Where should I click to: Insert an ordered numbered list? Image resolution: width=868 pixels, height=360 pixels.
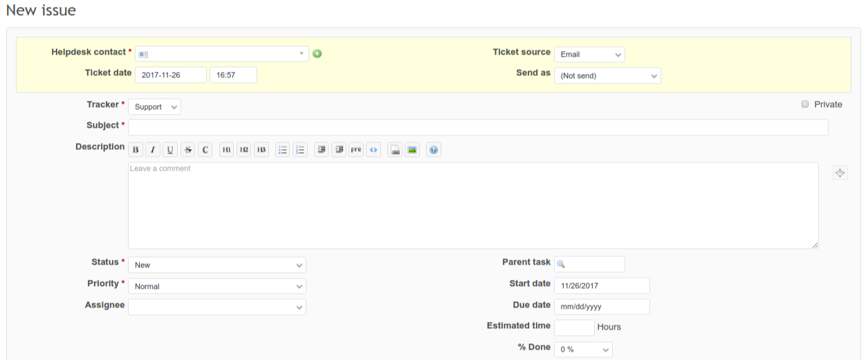(299, 150)
